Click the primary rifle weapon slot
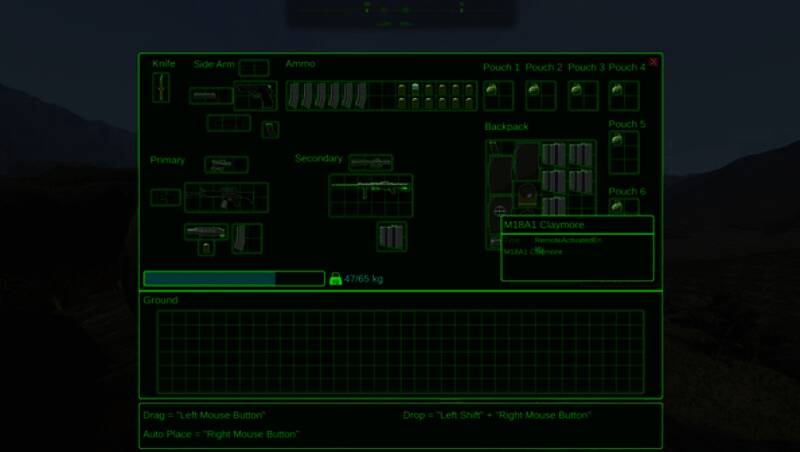 click(x=225, y=197)
